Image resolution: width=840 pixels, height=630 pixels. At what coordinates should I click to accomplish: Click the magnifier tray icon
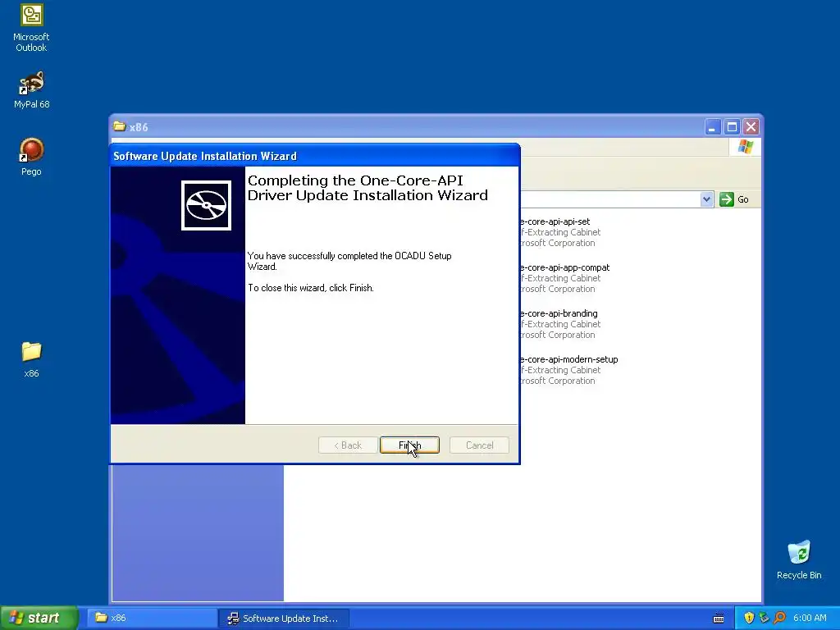(779, 618)
